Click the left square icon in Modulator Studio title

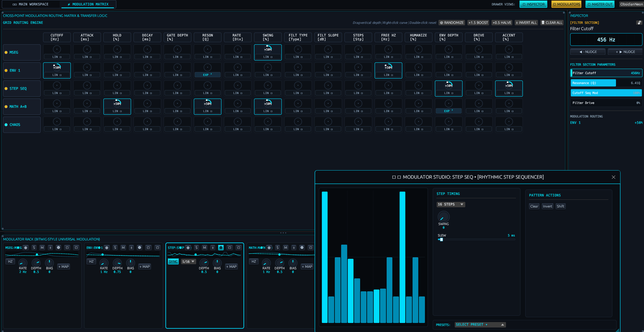[x=394, y=177]
